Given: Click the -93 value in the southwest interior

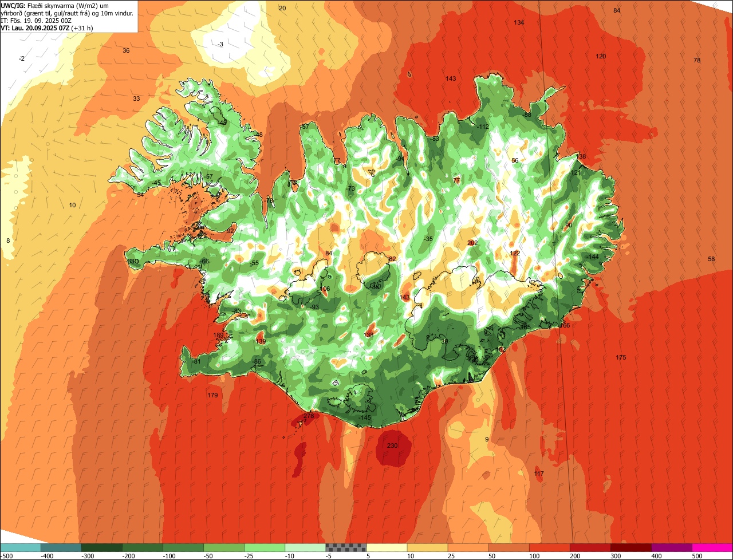Looking at the screenshot, I should tap(314, 307).
